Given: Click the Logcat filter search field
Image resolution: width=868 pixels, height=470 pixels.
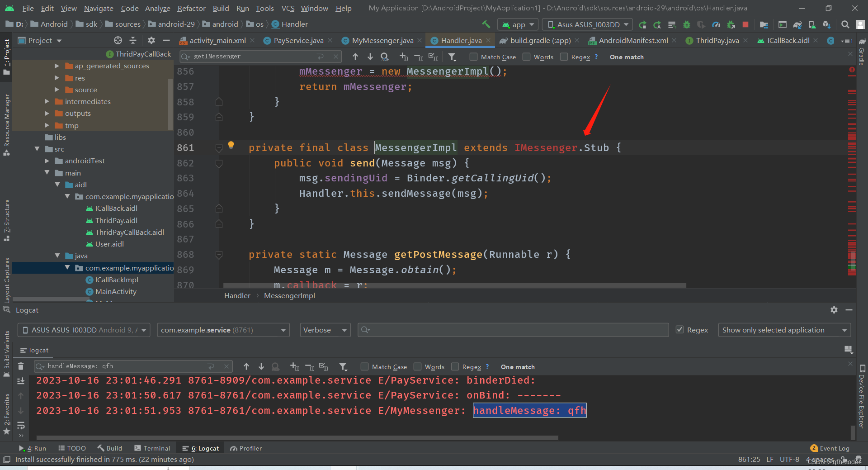Looking at the screenshot, I should pyautogui.click(x=513, y=330).
